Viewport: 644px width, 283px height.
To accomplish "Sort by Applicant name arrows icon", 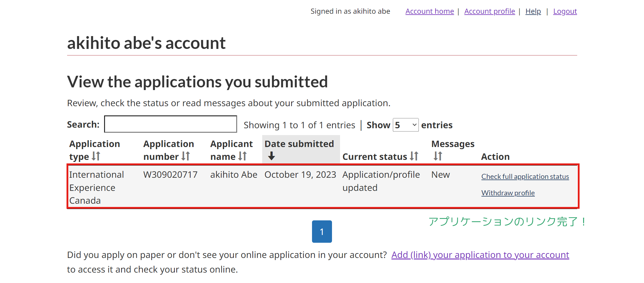I will coord(243,156).
